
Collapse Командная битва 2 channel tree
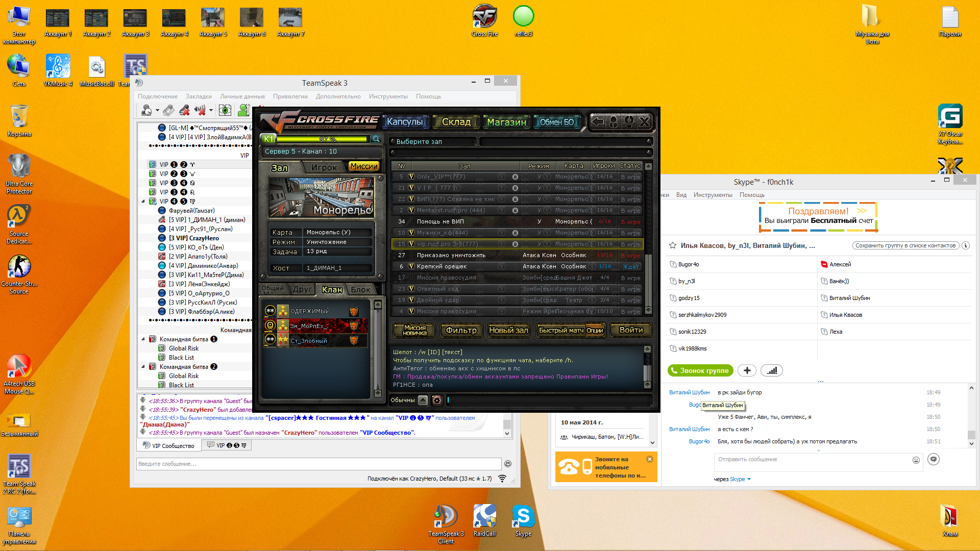(143, 367)
